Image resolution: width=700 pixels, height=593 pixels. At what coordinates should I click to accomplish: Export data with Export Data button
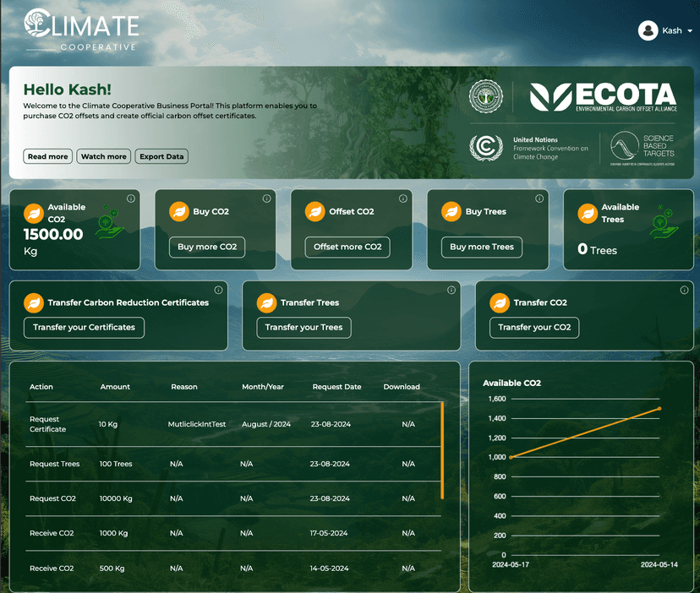click(x=161, y=156)
